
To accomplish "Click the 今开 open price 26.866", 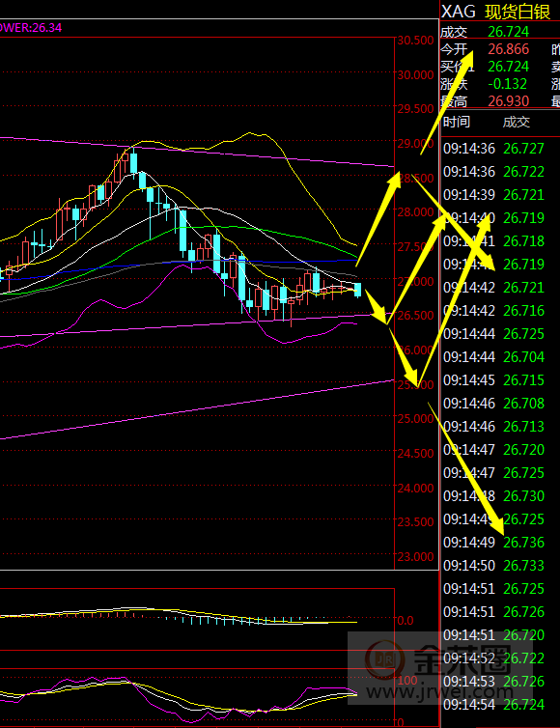I will point(509,48).
